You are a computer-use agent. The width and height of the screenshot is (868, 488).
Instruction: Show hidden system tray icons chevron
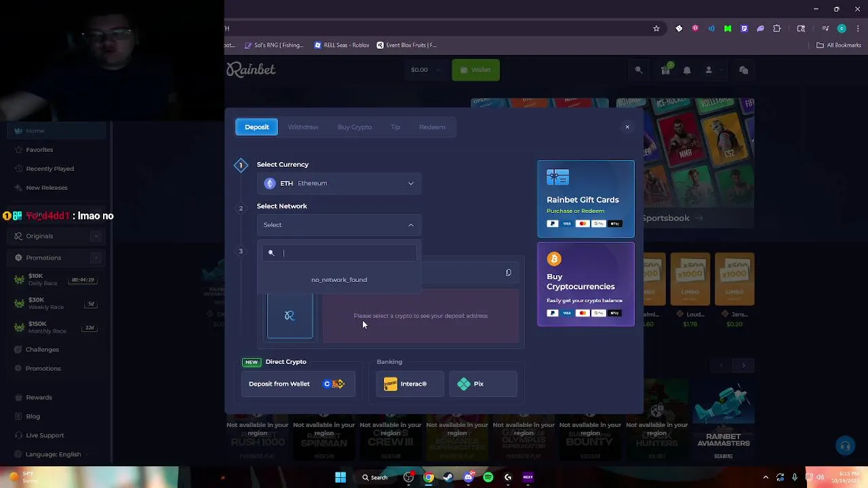[x=766, y=477]
